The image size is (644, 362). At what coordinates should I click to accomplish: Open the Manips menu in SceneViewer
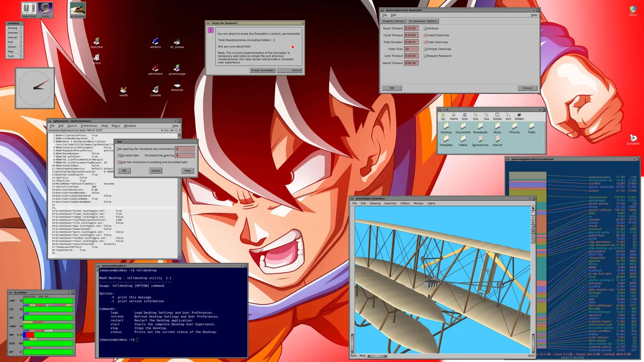click(418, 203)
